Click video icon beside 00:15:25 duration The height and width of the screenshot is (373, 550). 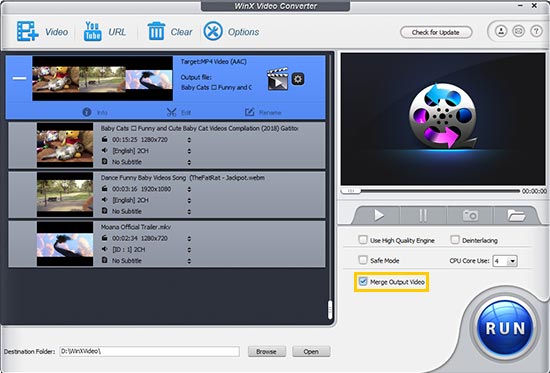click(105, 139)
